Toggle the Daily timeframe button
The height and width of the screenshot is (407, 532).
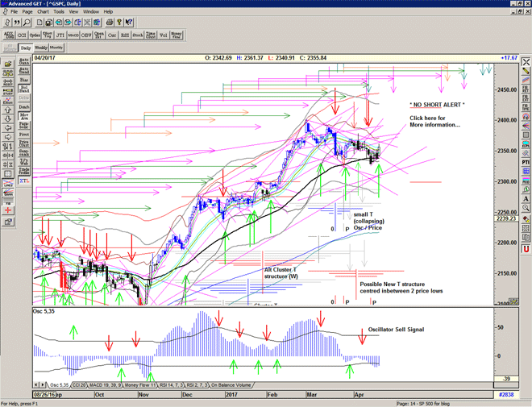click(26, 48)
